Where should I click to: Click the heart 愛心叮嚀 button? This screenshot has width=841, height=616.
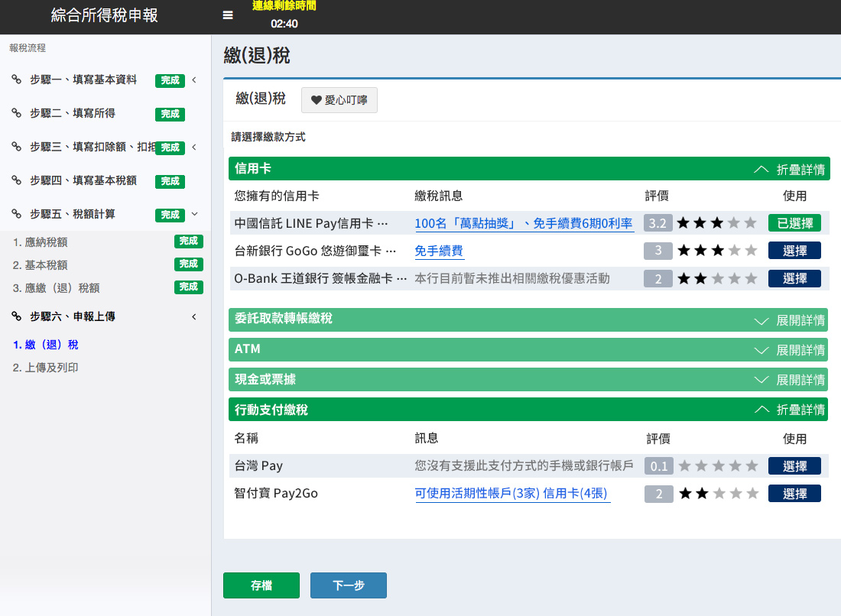(339, 100)
